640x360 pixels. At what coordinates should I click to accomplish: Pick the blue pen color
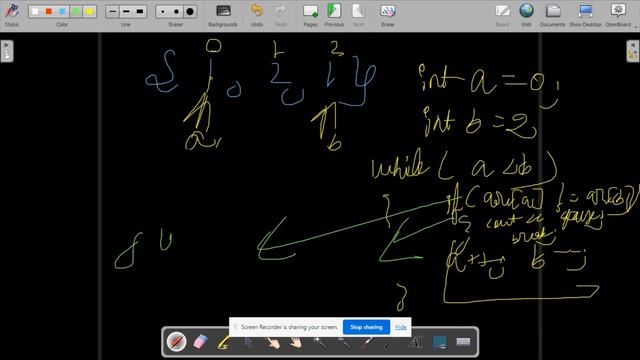coord(62,11)
